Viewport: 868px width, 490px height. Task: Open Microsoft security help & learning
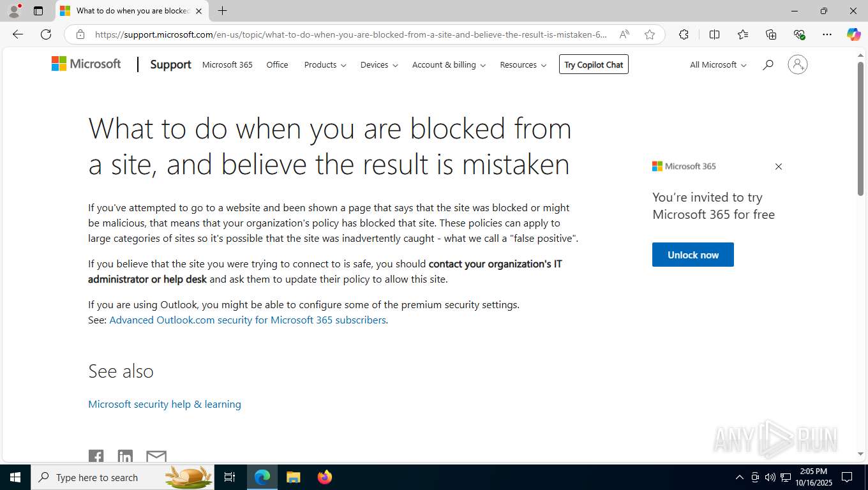[165, 404]
